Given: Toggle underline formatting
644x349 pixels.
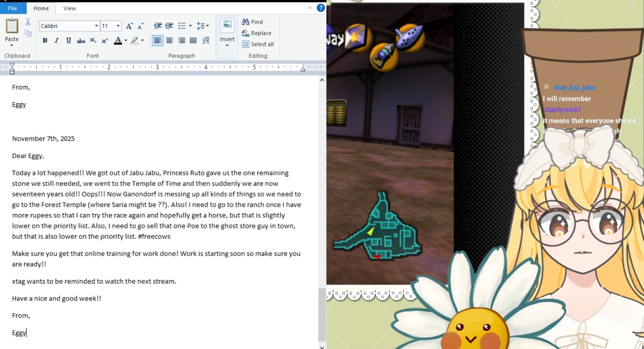Looking at the screenshot, I should [69, 40].
